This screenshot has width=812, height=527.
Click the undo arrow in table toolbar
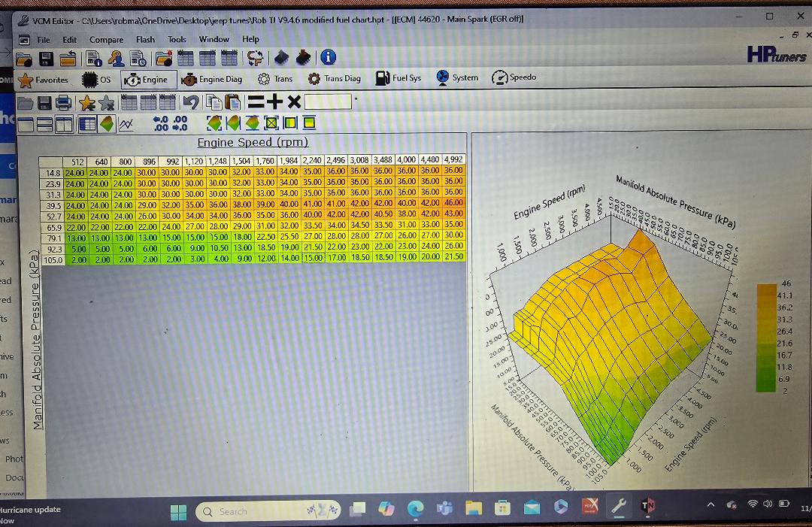191,102
